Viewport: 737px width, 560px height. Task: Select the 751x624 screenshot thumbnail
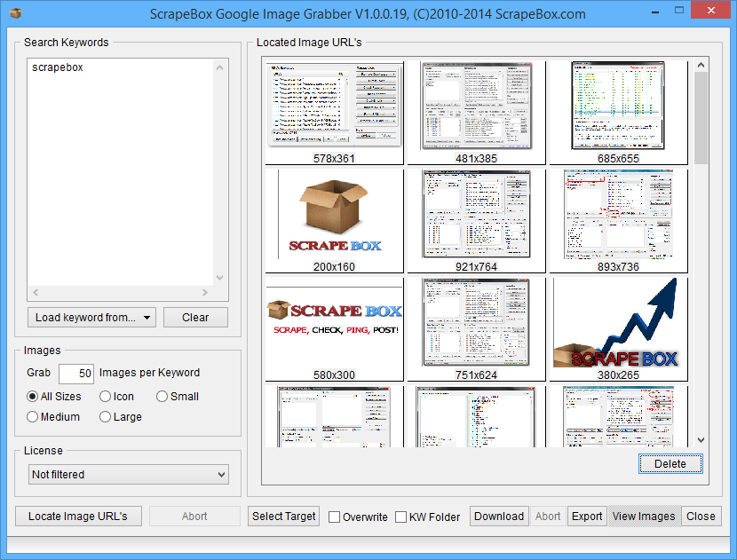[x=477, y=324]
